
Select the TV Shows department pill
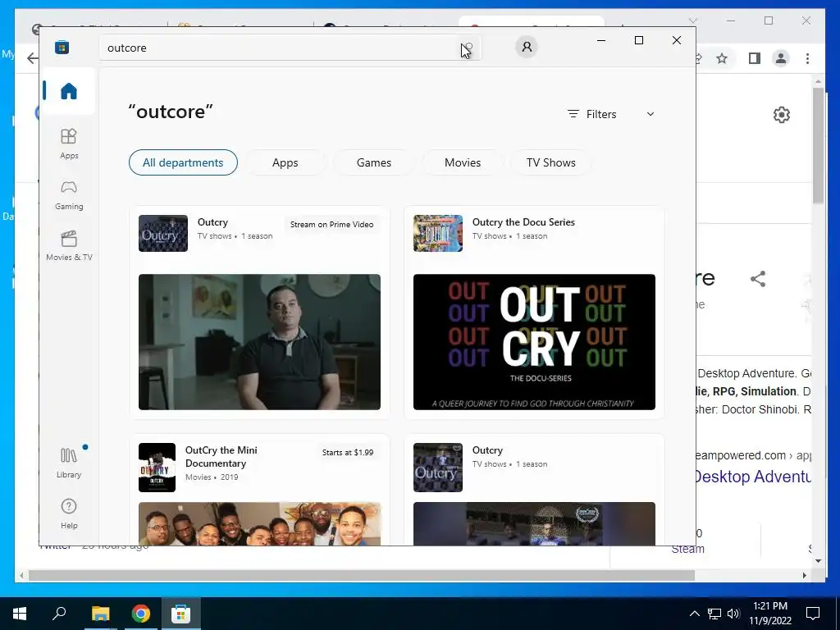coord(551,162)
